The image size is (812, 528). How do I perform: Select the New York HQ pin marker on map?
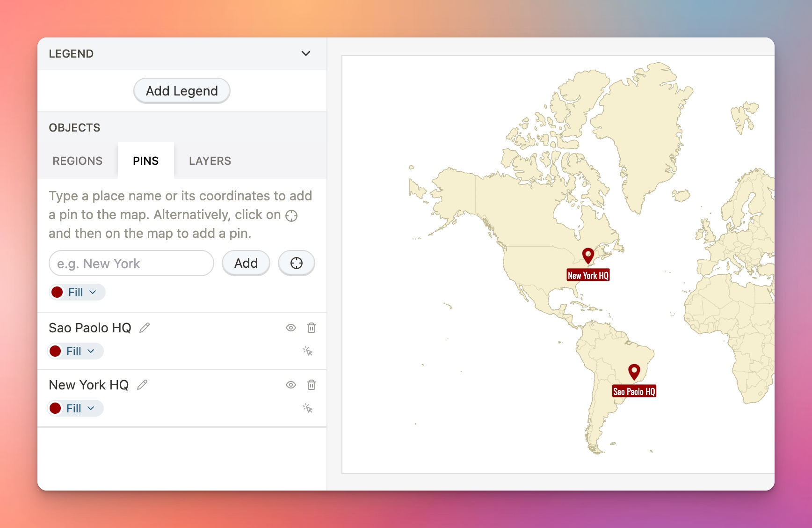point(588,256)
